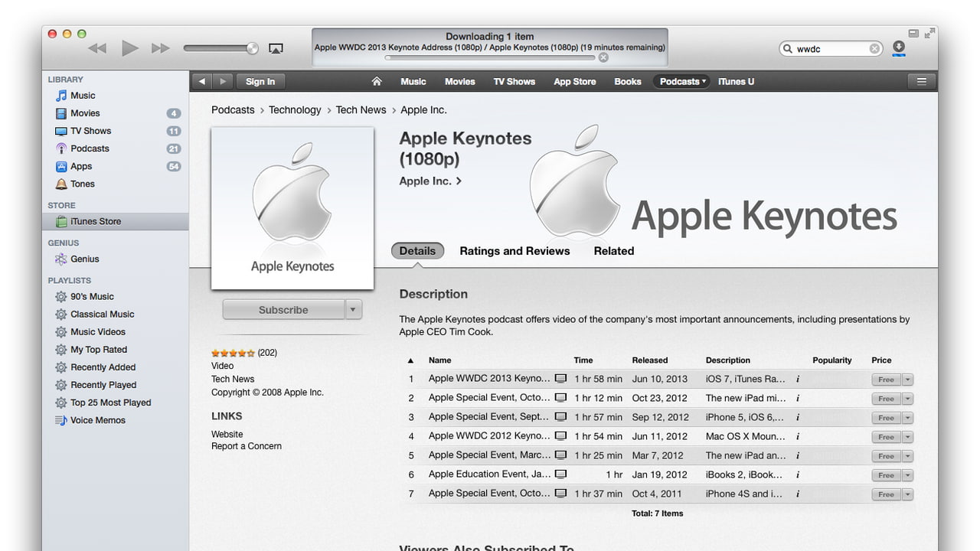Screen dimensions: 980x551
Task: Go forward in the iTunes Store
Action: 223,81
